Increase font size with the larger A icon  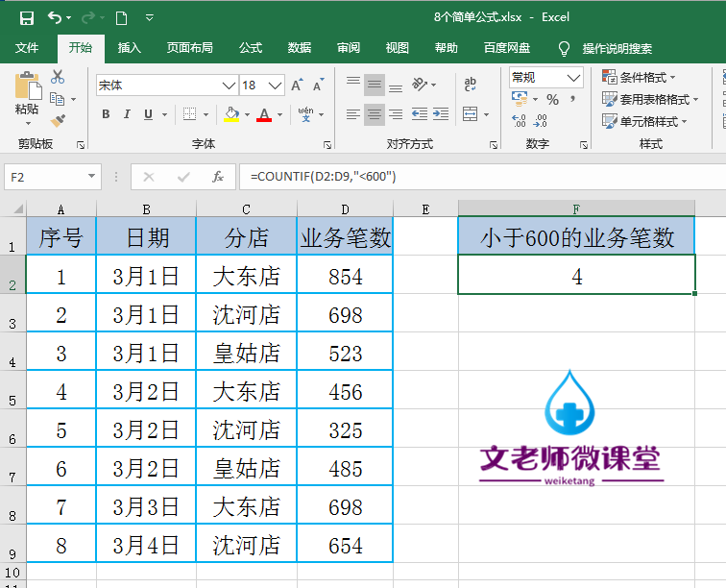(297, 85)
